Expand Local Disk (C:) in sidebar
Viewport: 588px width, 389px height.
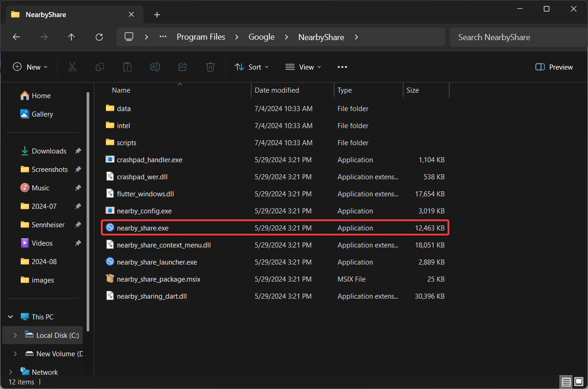tap(15, 336)
